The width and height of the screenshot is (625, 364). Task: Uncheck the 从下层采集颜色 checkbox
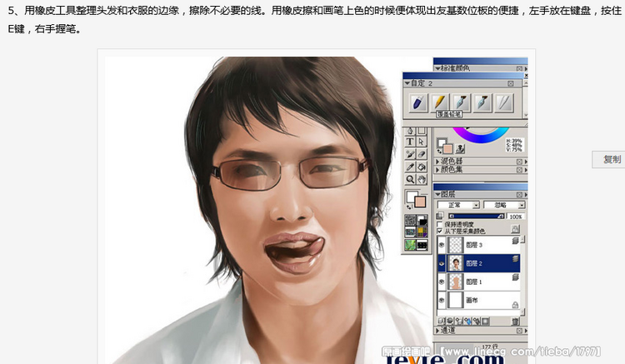point(440,231)
